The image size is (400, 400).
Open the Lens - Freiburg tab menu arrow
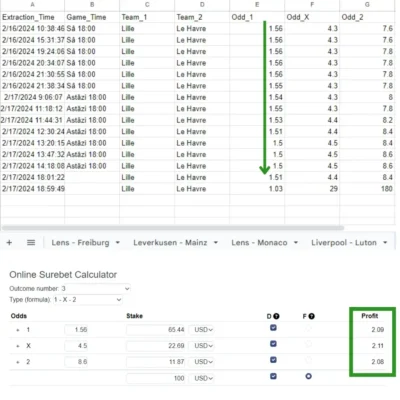click(x=118, y=243)
